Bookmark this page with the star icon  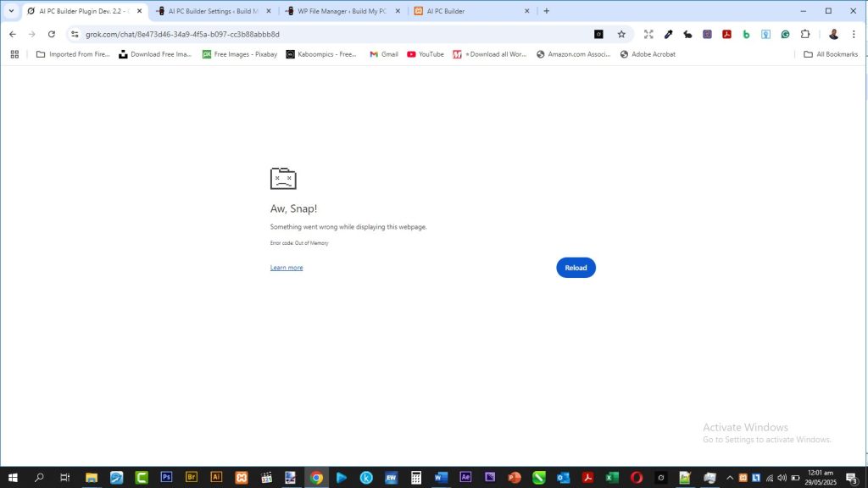[621, 34]
